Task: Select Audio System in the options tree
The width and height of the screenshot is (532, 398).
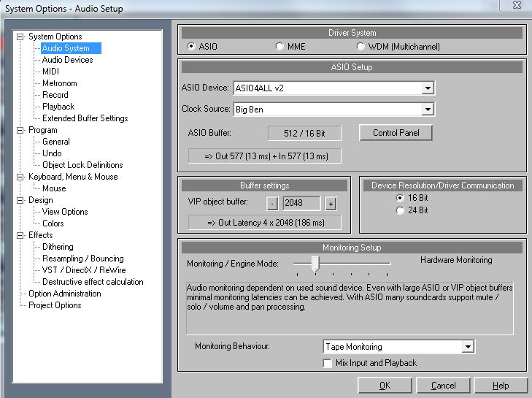Action: (x=71, y=48)
